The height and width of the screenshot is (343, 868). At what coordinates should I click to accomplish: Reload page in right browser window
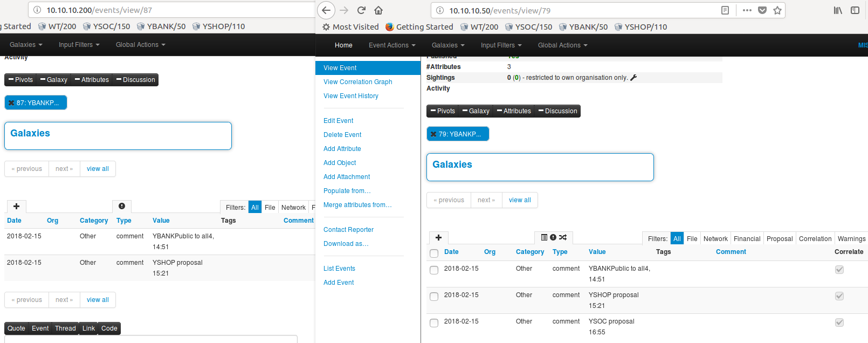(x=361, y=10)
